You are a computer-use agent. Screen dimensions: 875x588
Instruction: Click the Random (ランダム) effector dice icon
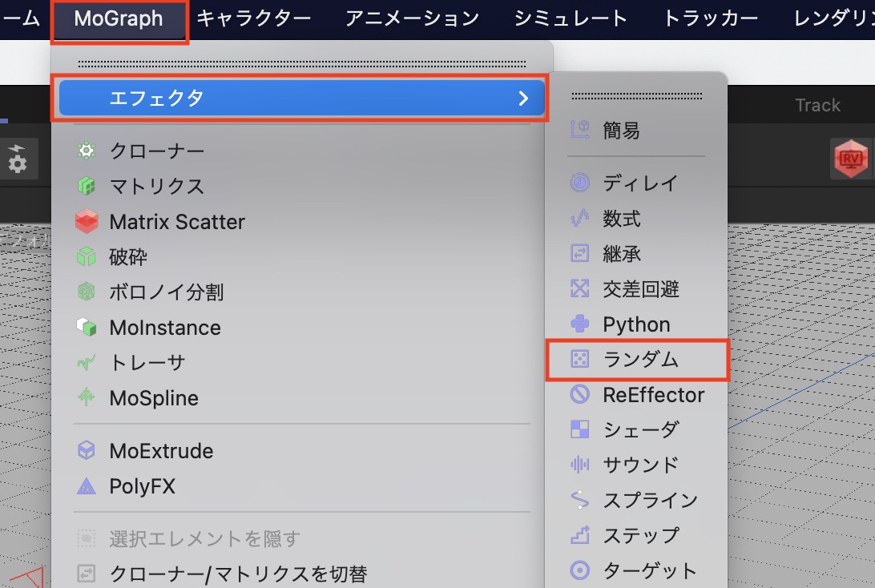coord(579,360)
